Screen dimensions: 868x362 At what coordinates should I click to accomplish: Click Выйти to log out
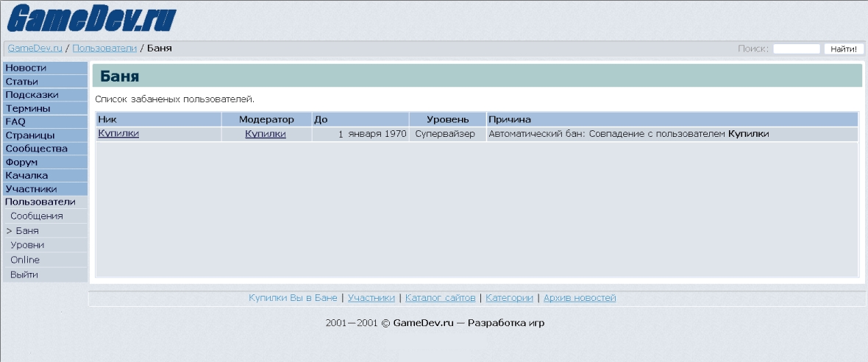pos(46,274)
